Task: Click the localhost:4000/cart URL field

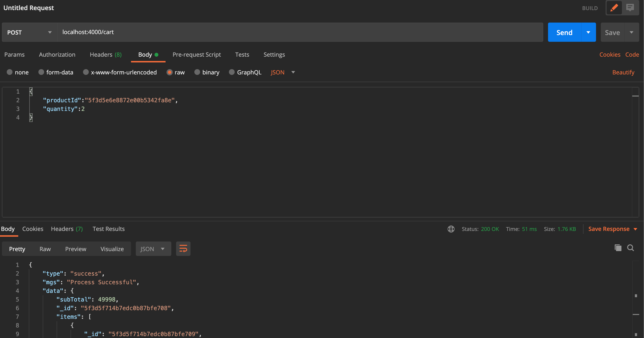Action: [300, 32]
